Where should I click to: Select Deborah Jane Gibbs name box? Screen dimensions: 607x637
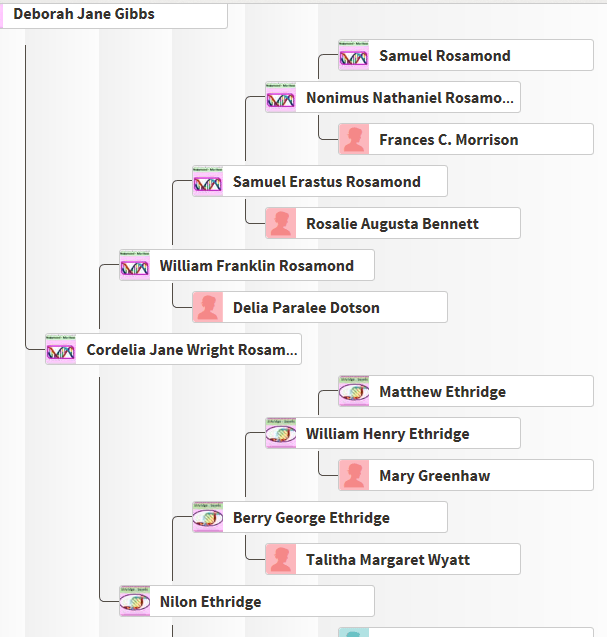(84, 15)
